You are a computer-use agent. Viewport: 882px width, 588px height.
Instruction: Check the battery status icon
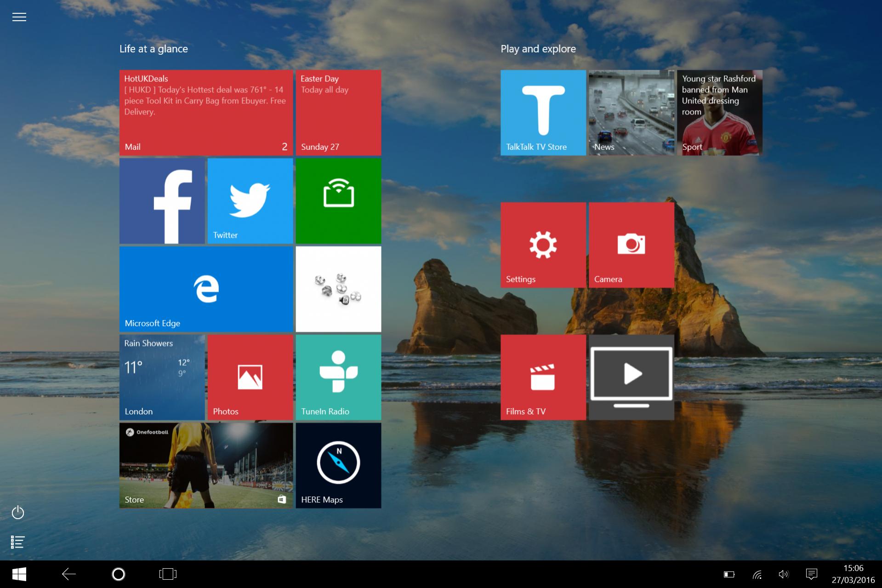coord(729,574)
